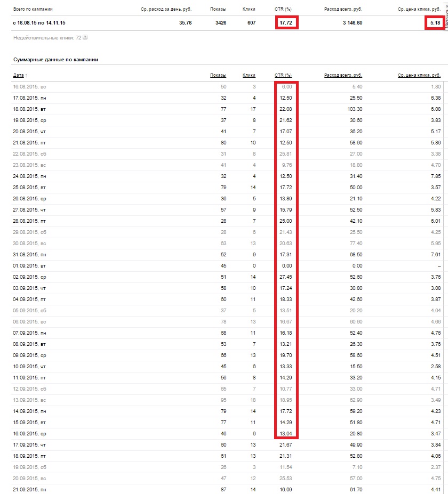Image resolution: width=448 pixels, height=494 pixels.
Task: Select date row 08.09.2015, вт
Action: [227, 344]
